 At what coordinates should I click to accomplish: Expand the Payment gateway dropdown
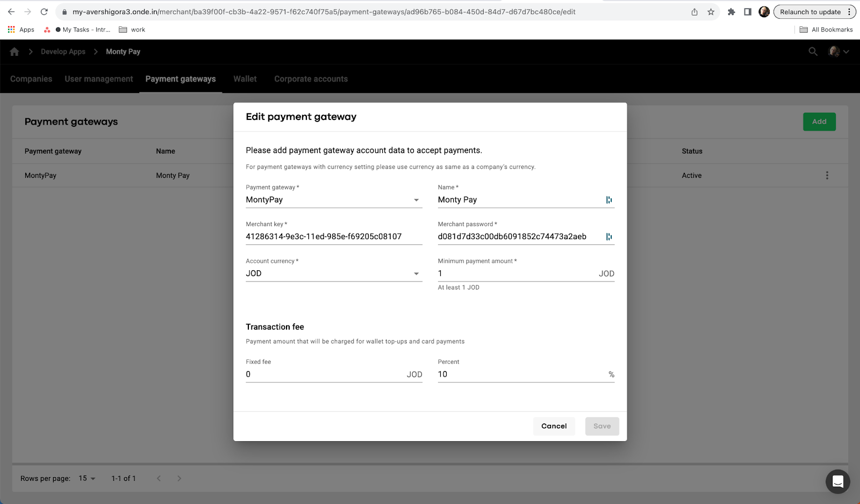(334, 200)
